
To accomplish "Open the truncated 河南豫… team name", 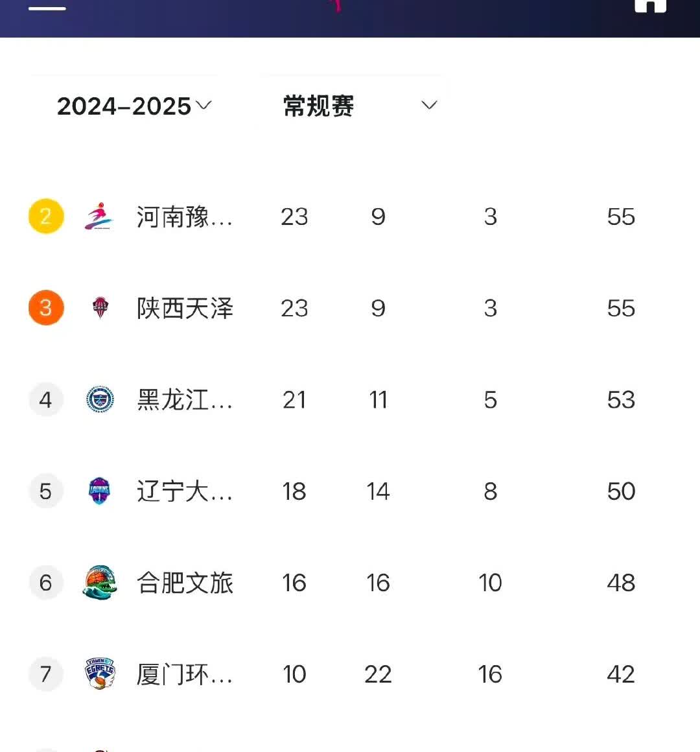I will 185,217.
